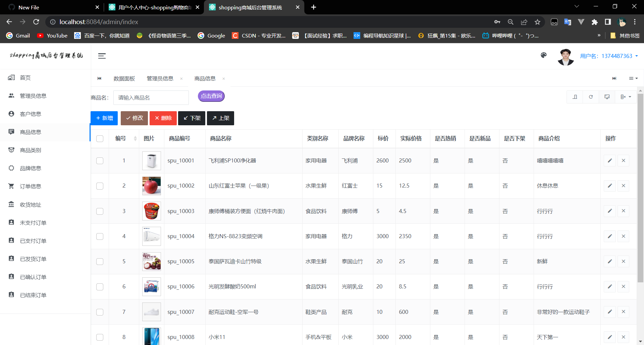Check the box for row spu_10001
Screen dimensions: 644x345
[x=100, y=161]
